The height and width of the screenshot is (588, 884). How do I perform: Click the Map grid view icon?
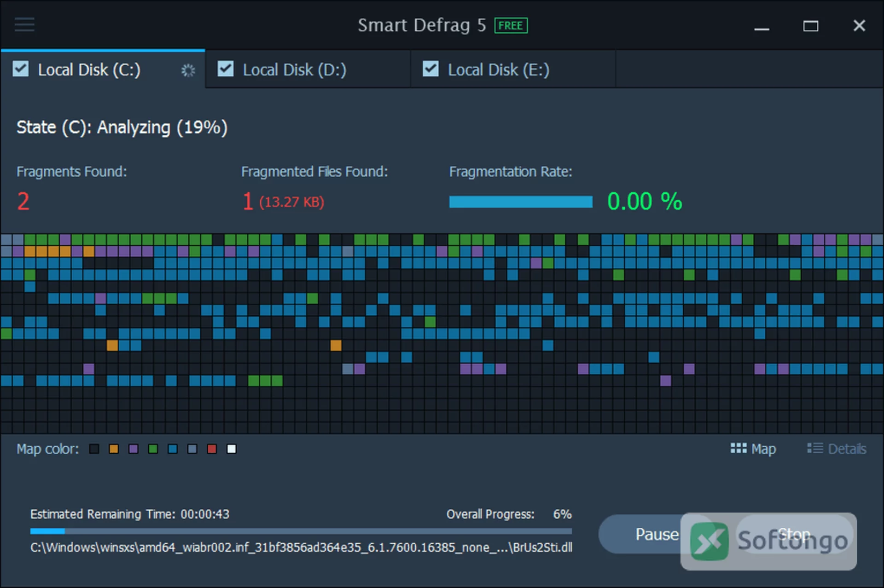coord(739,448)
